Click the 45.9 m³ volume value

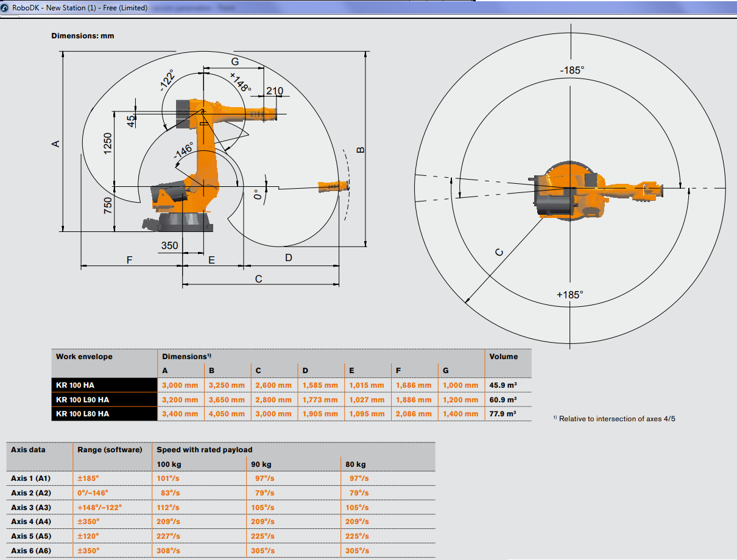click(502, 385)
